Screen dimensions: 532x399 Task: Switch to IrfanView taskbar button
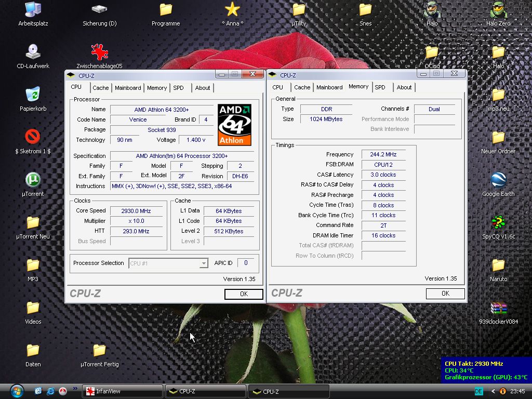point(123,391)
